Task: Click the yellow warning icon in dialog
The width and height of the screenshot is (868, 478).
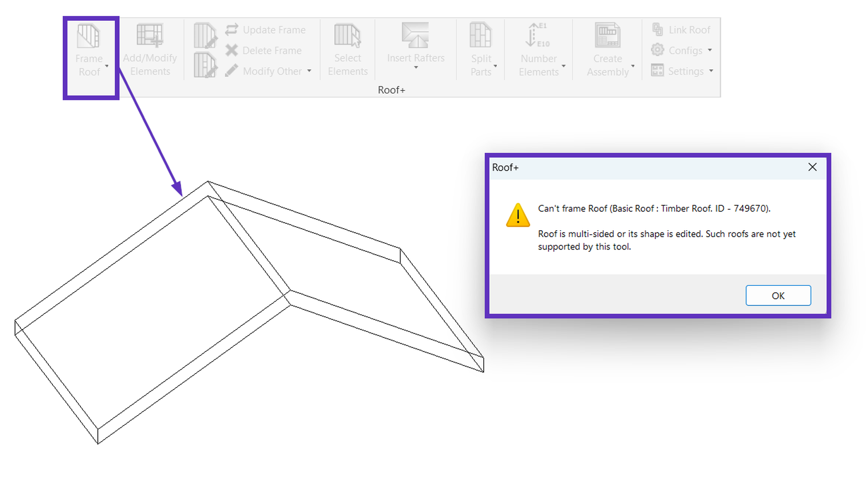Action: click(518, 215)
